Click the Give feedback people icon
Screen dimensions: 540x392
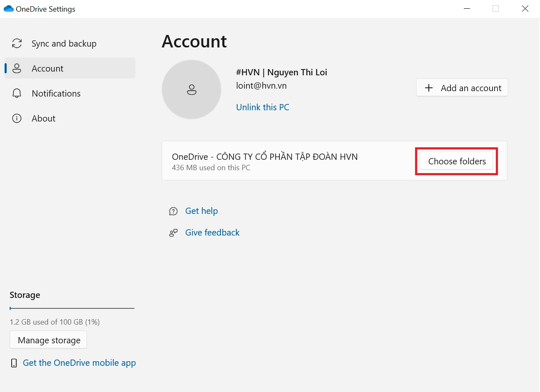(x=173, y=233)
